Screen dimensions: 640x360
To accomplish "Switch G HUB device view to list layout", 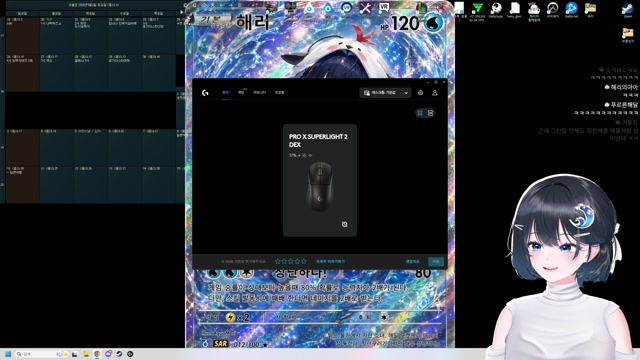I will pos(430,113).
